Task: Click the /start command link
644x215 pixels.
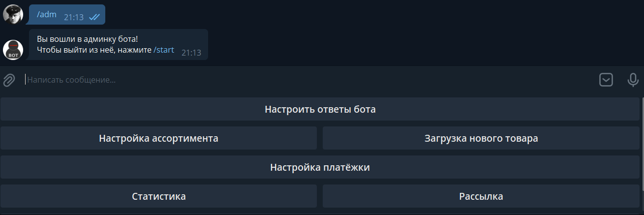Action: point(164,50)
